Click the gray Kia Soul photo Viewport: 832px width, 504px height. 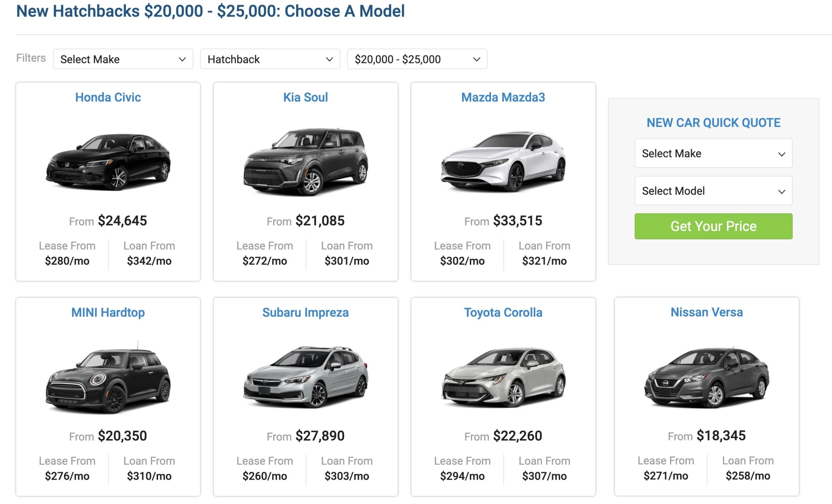(305, 162)
